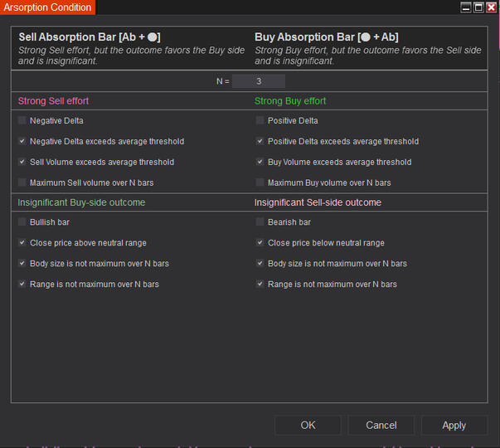Check Maximum Sell volume over N bars
500x448 pixels.
(x=22, y=183)
